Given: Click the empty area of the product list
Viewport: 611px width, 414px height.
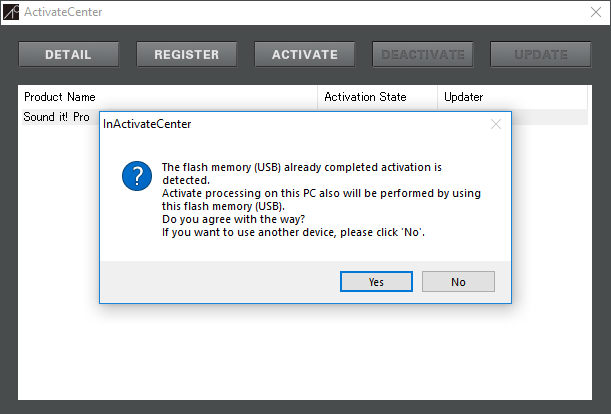Looking at the screenshot, I should [x=305, y=351].
